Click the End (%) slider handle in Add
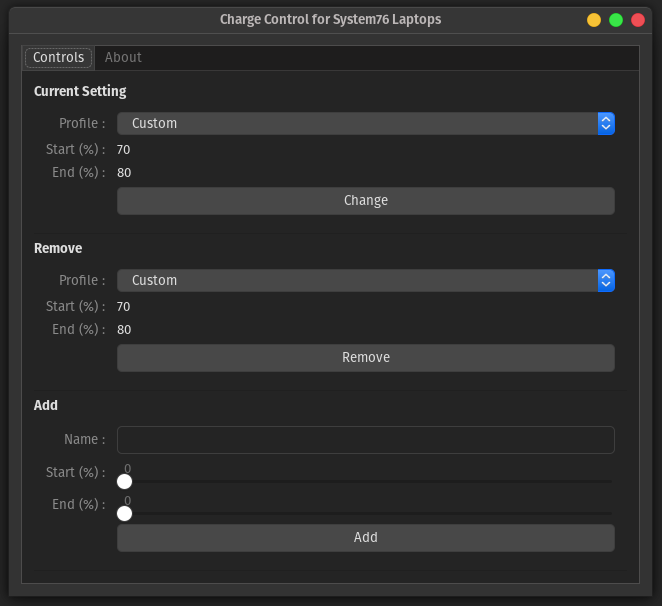Viewport: 662px width, 606px height. (124, 514)
